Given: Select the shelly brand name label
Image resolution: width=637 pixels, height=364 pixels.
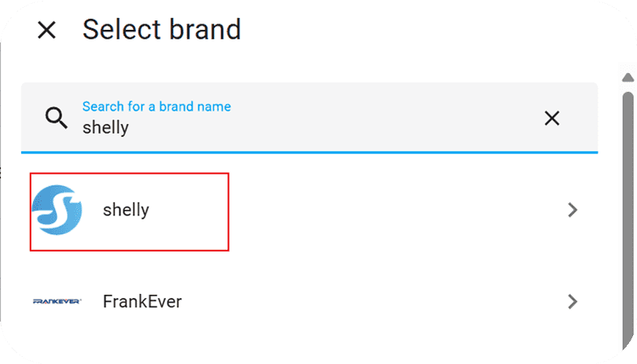Looking at the screenshot, I should [126, 210].
